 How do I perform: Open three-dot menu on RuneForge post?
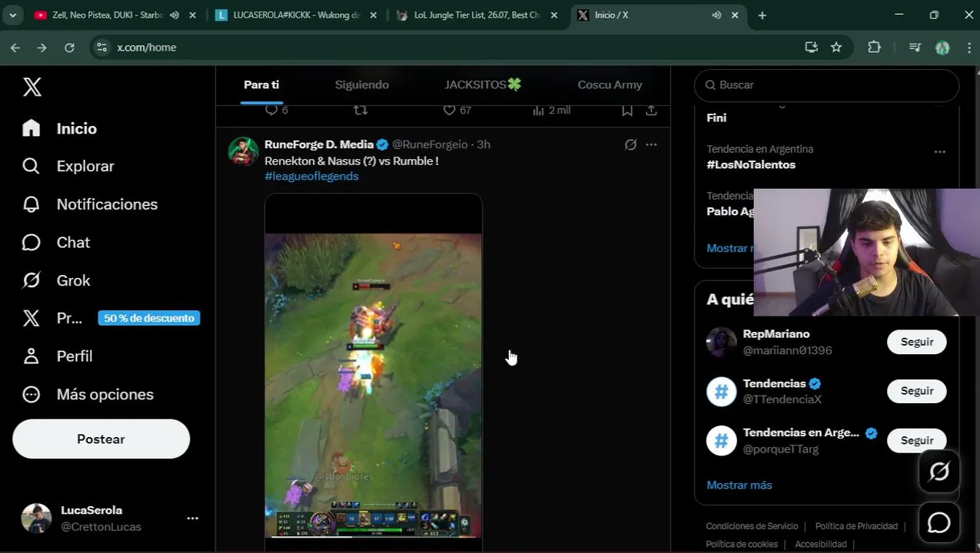tap(651, 144)
